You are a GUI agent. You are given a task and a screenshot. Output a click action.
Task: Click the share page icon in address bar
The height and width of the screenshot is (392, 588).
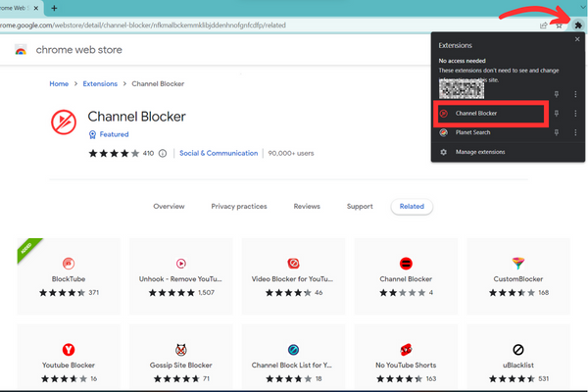543,25
